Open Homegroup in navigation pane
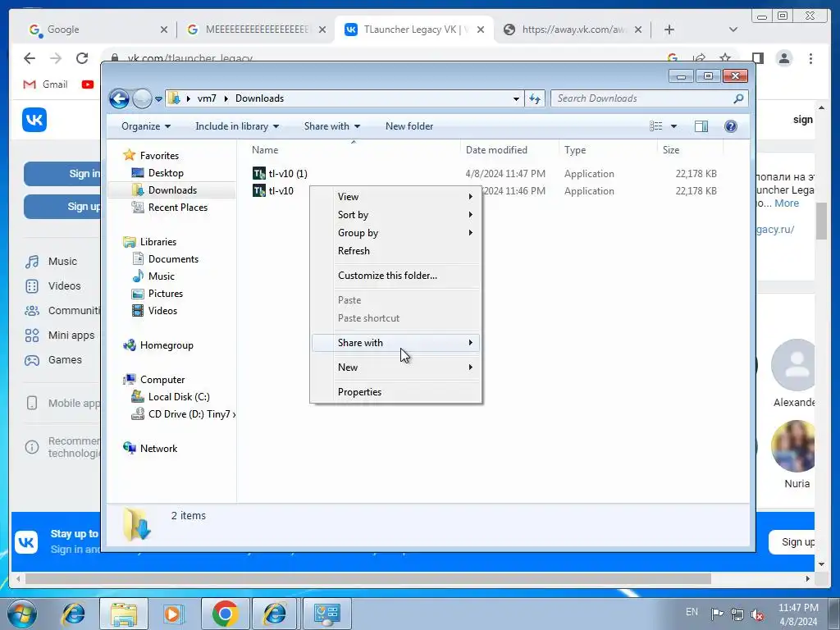Viewport: 840px width, 630px height. click(x=158, y=345)
